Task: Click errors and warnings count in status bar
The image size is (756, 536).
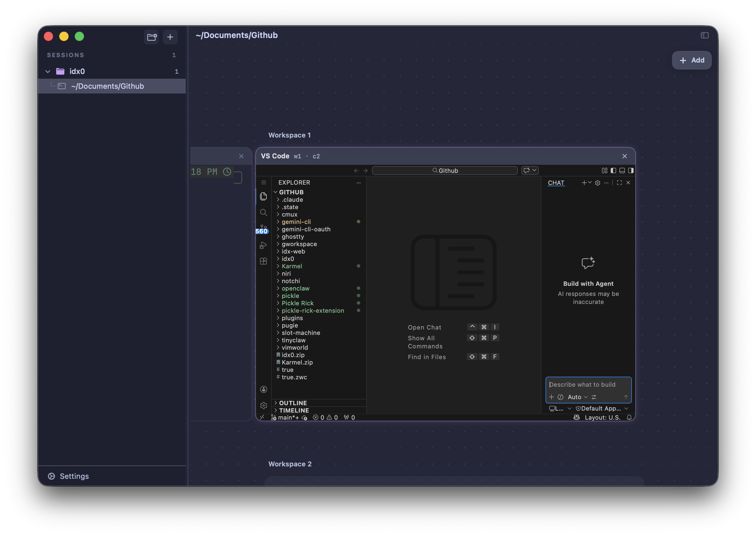Action: tap(325, 417)
